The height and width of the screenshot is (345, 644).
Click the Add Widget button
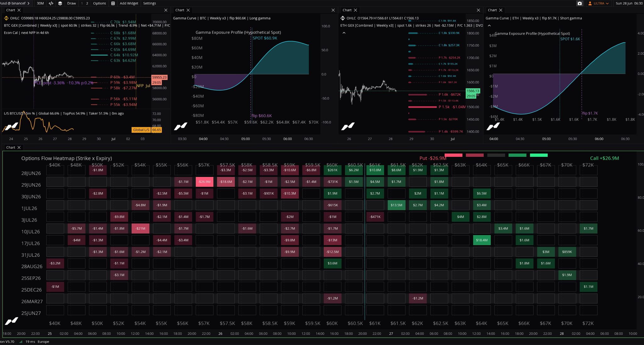(x=129, y=3)
